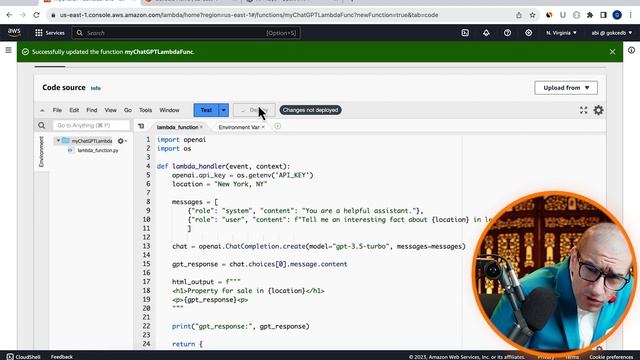Open the AWS help question-mark menu
The image size is (640, 360).
coord(507,33)
